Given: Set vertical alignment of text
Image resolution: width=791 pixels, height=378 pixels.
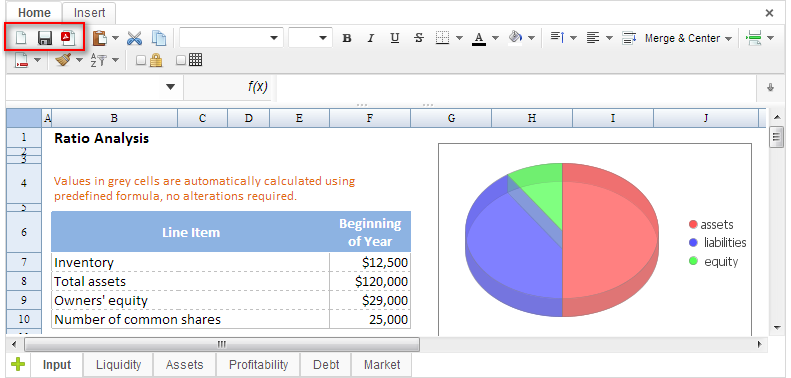Looking at the screenshot, I should (x=557, y=38).
